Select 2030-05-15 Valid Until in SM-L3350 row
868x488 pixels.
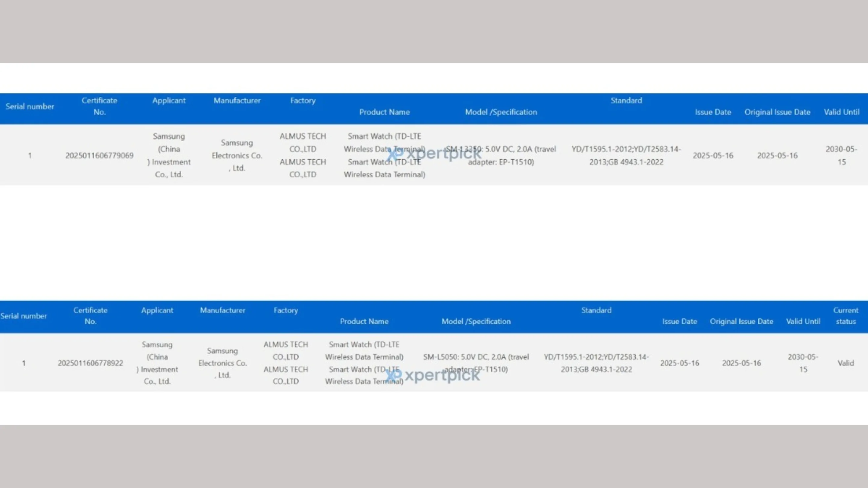[841, 155]
